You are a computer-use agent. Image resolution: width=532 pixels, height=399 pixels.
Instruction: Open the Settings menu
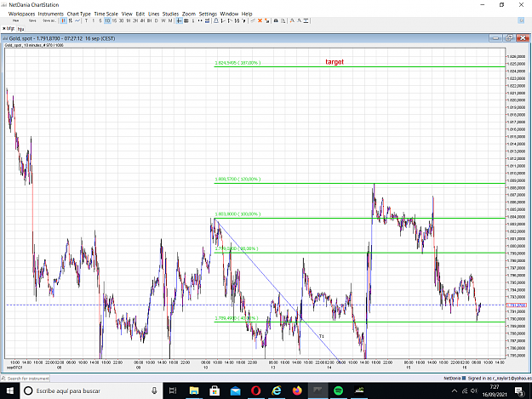coord(208,14)
